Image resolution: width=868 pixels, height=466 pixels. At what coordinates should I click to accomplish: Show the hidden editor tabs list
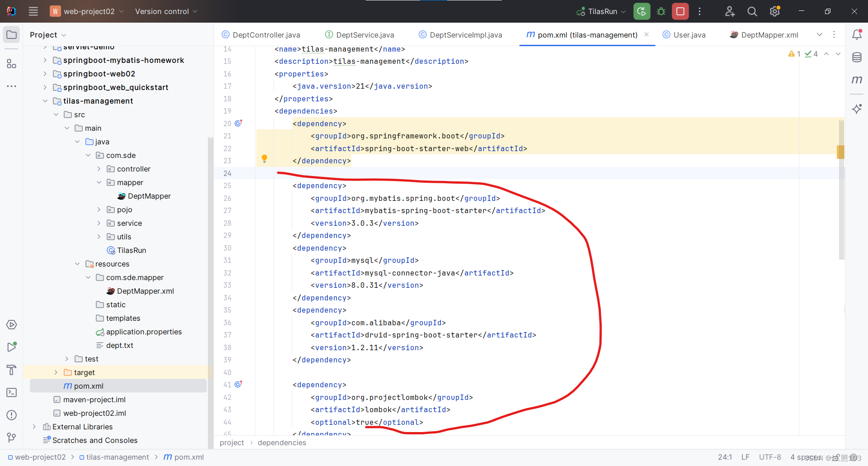pyautogui.click(x=820, y=34)
